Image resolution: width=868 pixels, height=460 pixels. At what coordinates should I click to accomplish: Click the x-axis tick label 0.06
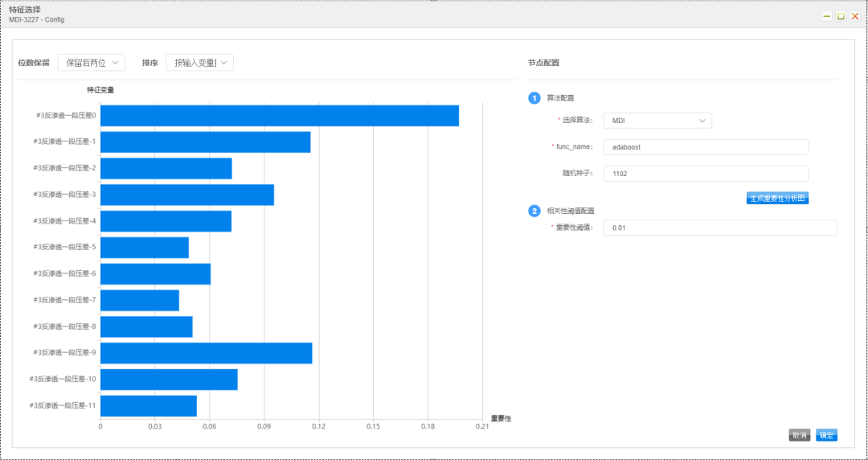(x=209, y=427)
